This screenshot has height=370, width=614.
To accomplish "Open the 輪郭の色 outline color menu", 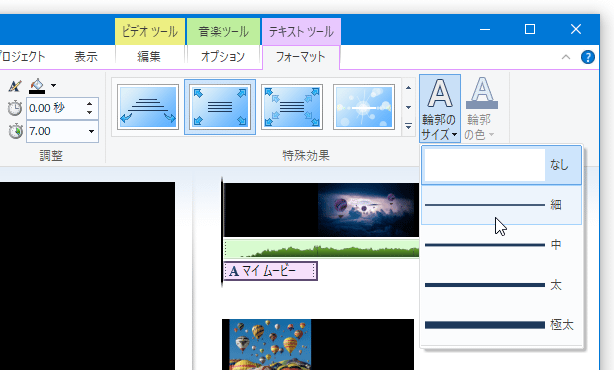I will click(481, 108).
